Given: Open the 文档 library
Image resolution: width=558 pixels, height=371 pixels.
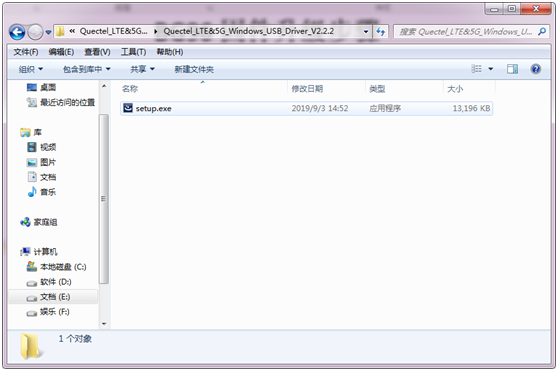Looking at the screenshot, I should (x=48, y=177).
